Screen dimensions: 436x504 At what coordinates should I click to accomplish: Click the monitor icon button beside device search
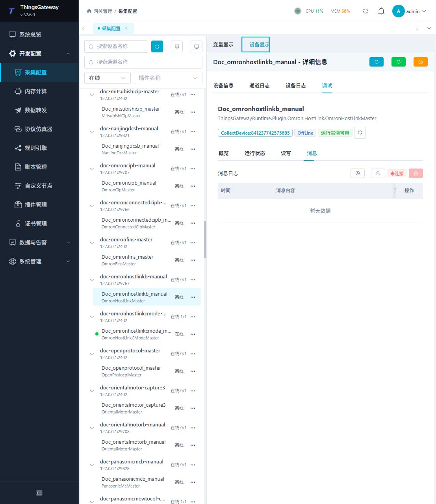(197, 46)
